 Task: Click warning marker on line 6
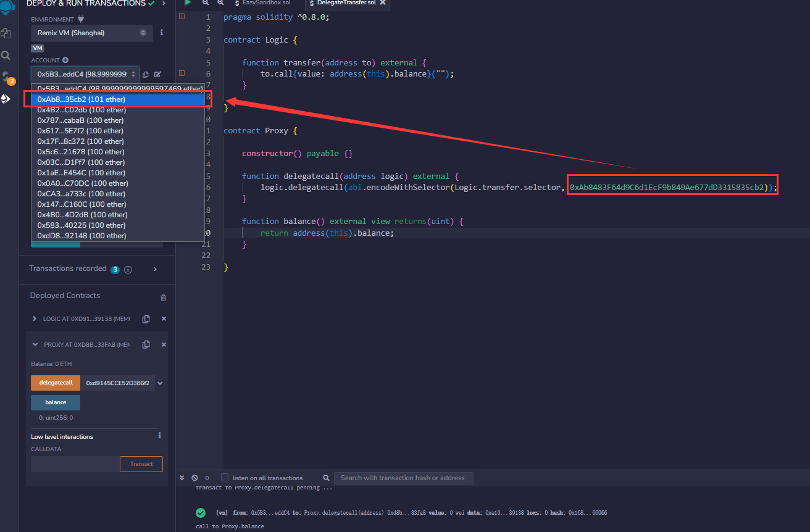click(x=182, y=73)
